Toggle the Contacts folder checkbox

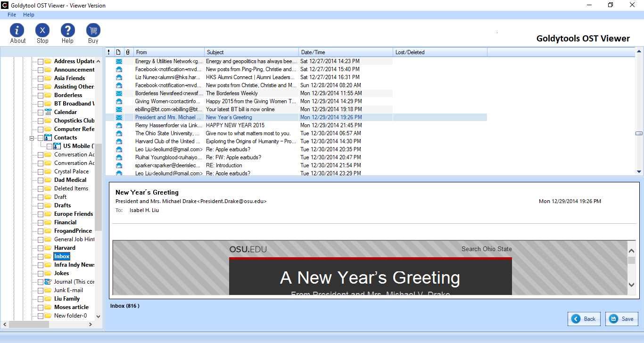coord(41,138)
